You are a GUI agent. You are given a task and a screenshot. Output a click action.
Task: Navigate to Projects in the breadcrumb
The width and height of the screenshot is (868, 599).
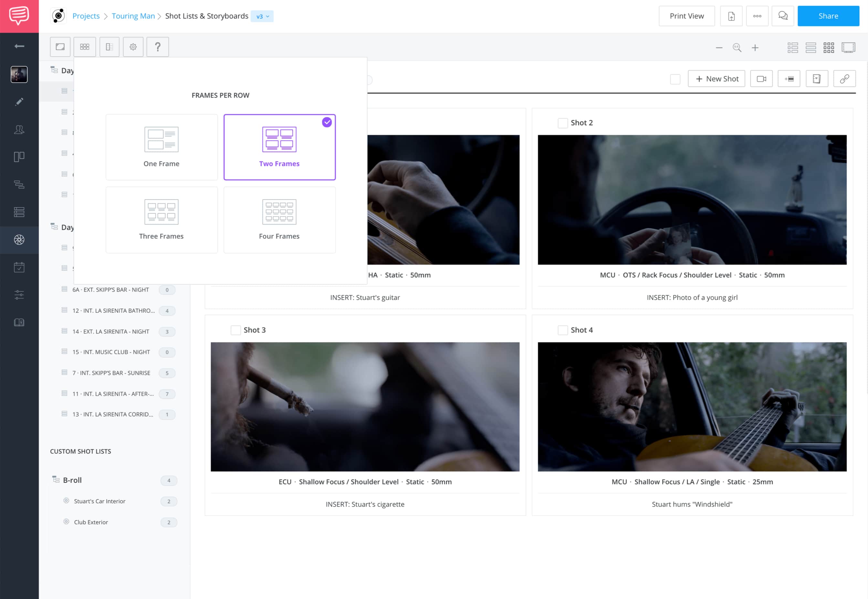[86, 16]
